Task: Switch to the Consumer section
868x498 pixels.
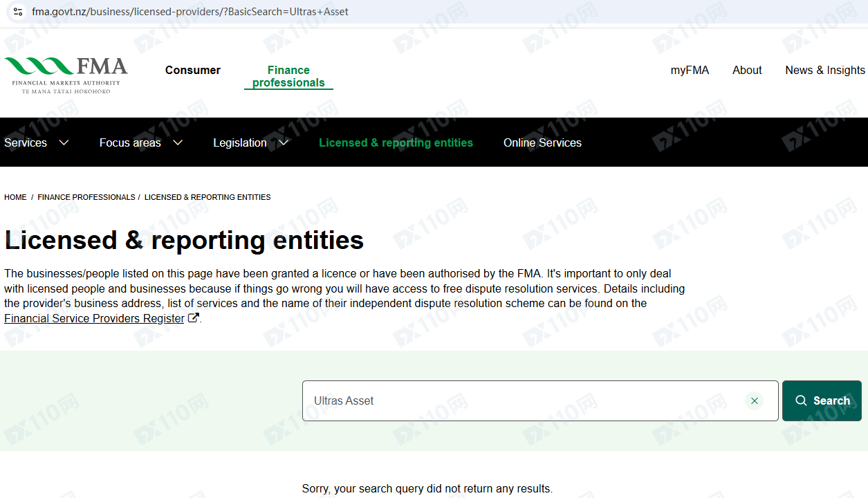Action: [193, 71]
